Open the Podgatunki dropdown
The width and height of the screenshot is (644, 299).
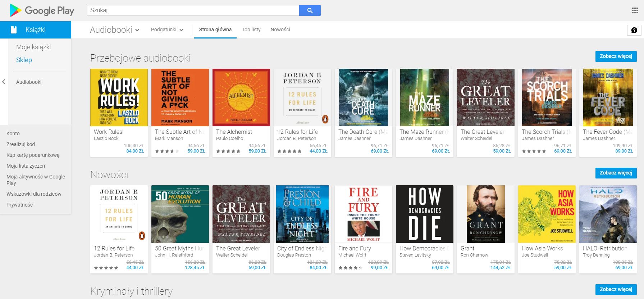(167, 30)
